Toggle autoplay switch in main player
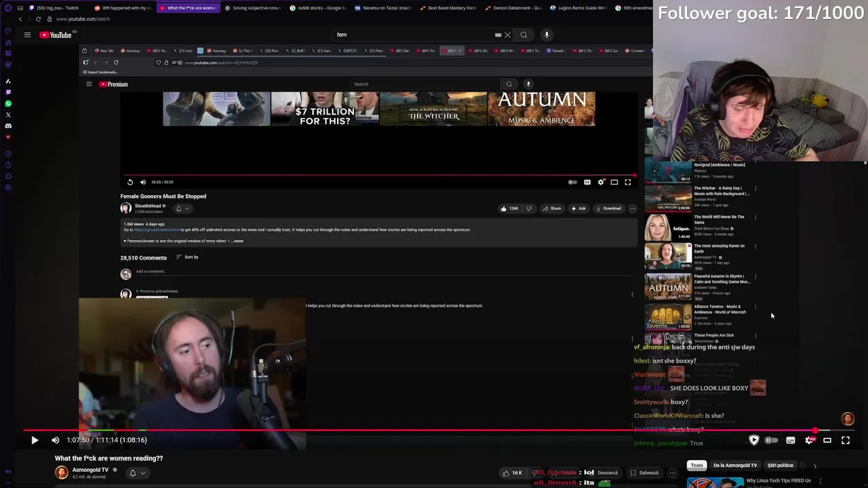 coord(772,441)
